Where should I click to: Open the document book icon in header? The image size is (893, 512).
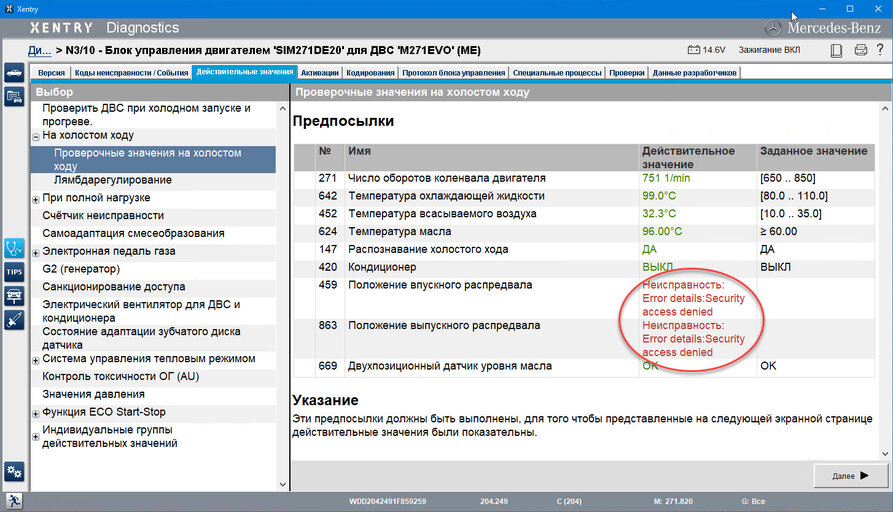click(836, 50)
